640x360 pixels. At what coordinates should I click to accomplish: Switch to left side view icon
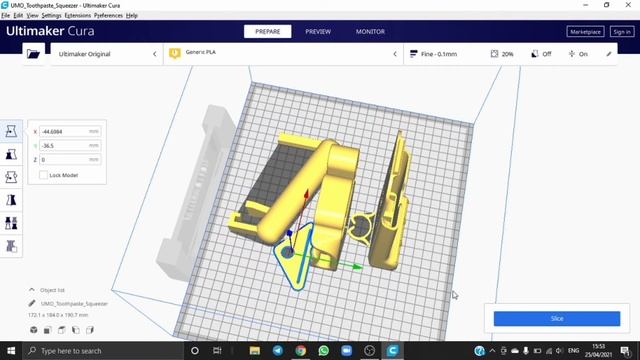[x=76, y=330]
